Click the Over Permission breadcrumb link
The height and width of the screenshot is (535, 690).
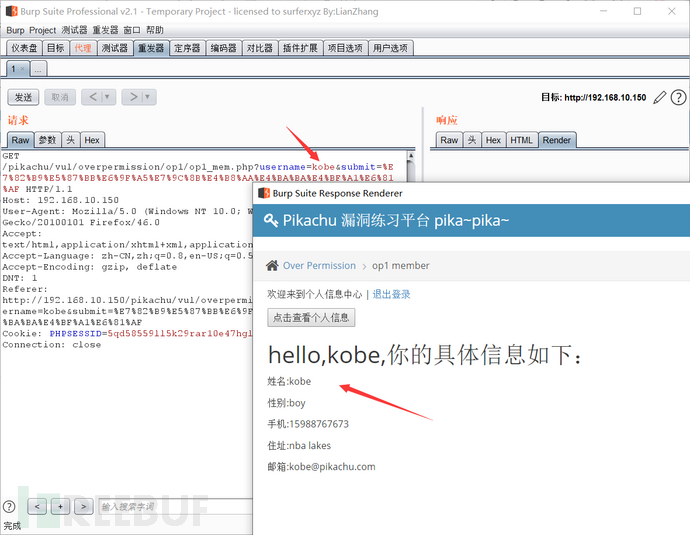tap(319, 265)
